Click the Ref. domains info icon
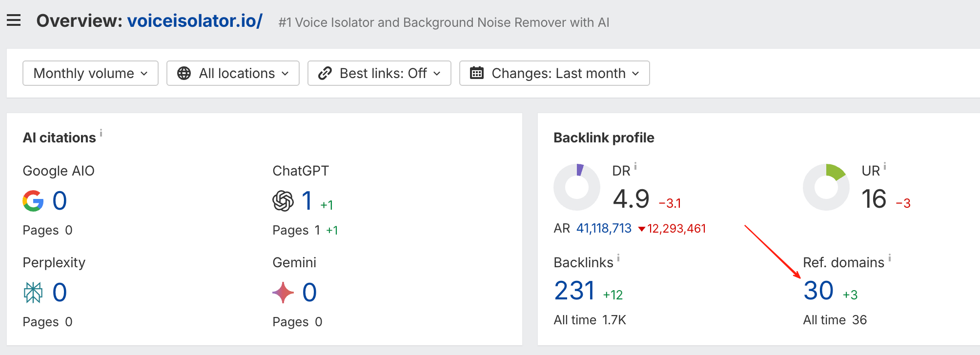This screenshot has width=980, height=355. tap(890, 258)
